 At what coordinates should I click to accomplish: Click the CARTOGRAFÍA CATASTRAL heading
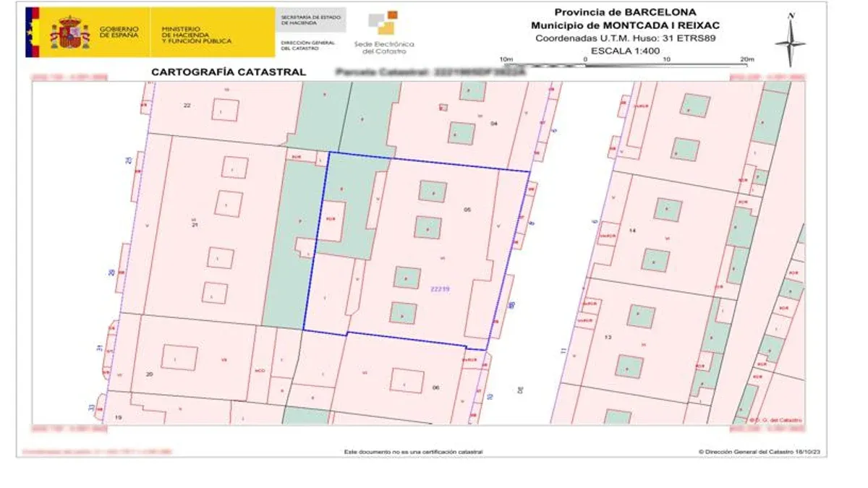228,72
